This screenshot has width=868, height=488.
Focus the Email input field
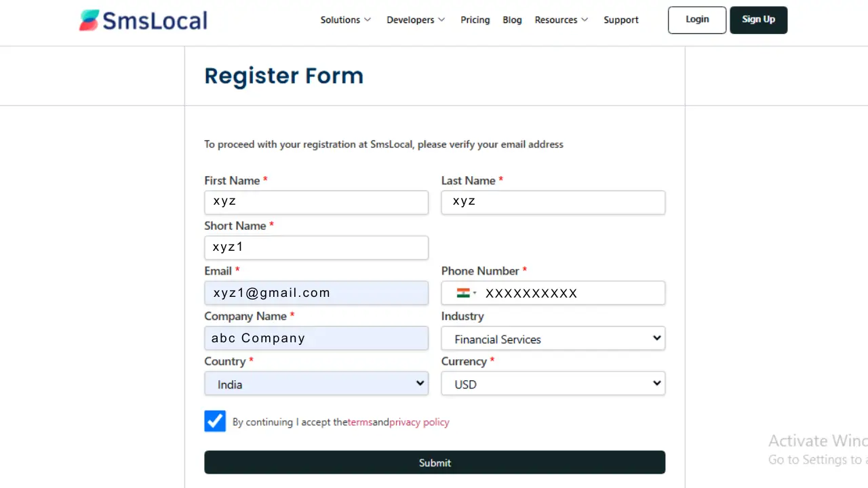pos(316,293)
